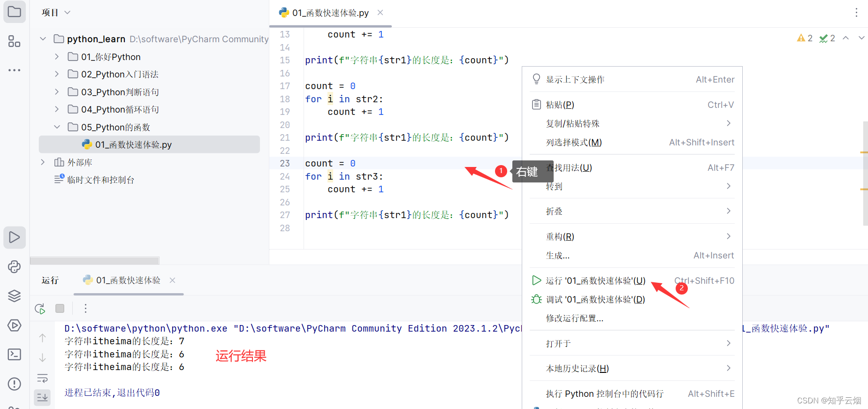868x409 pixels.
Task: Open the 本地历史记录(H) submenu
Action: [632, 368]
